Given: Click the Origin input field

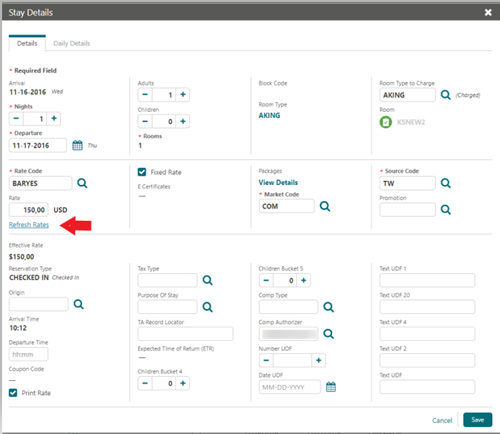Looking at the screenshot, I should tap(39, 304).
